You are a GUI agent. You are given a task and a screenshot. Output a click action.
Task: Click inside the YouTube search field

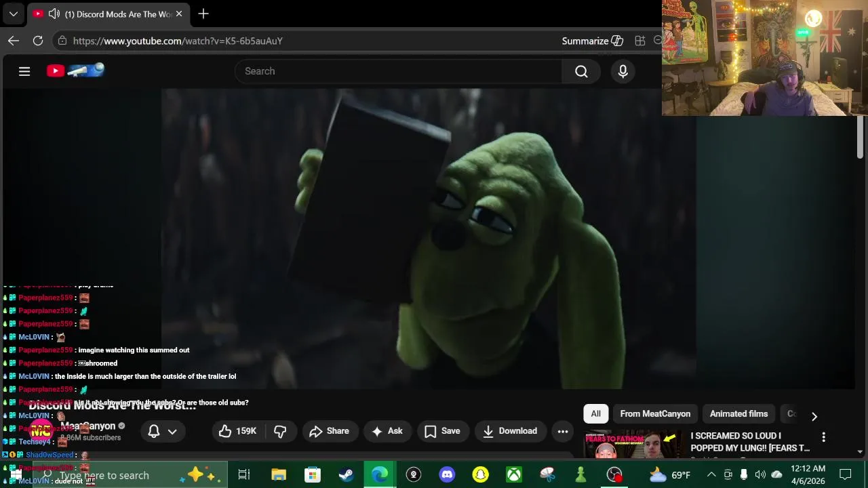[x=398, y=71]
